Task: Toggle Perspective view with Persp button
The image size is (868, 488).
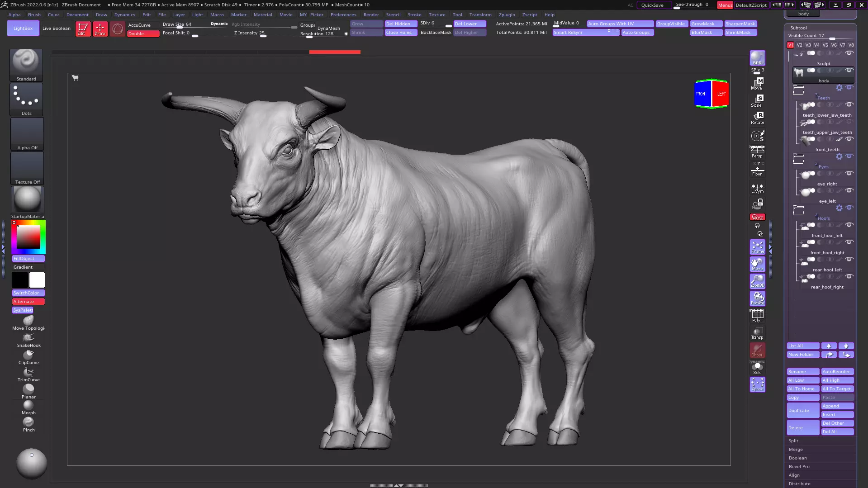Action: 757,152
